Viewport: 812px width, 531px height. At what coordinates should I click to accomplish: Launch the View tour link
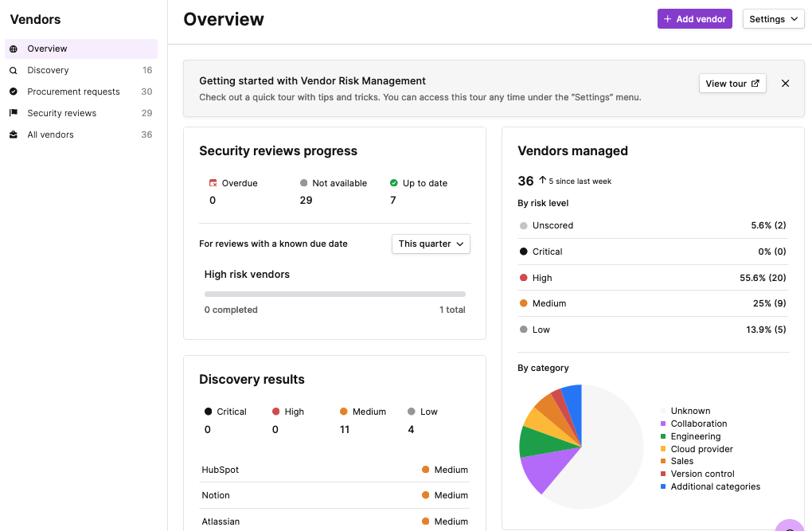pos(732,84)
